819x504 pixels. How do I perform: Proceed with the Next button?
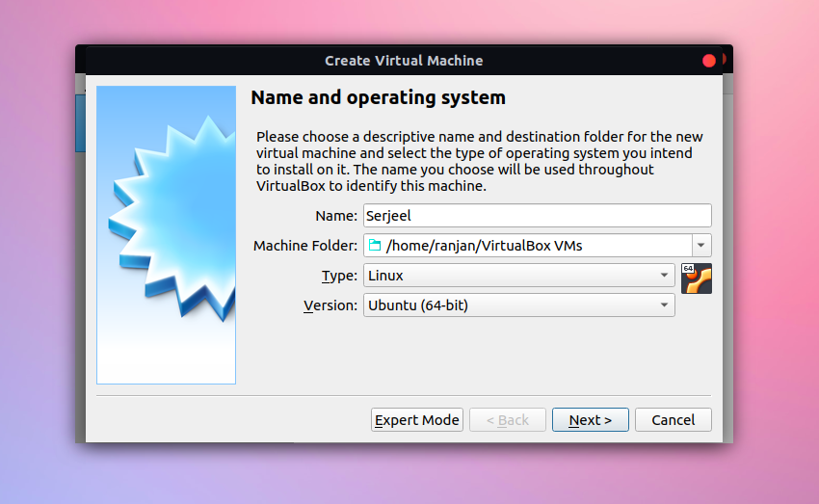(x=591, y=420)
